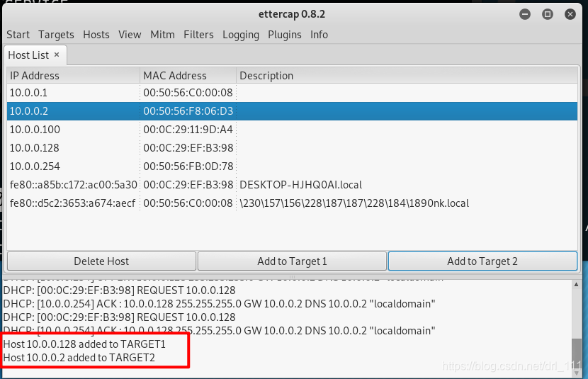Open the Info menu
The height and width of the screenshot is (379, 588).
[319, 35]
